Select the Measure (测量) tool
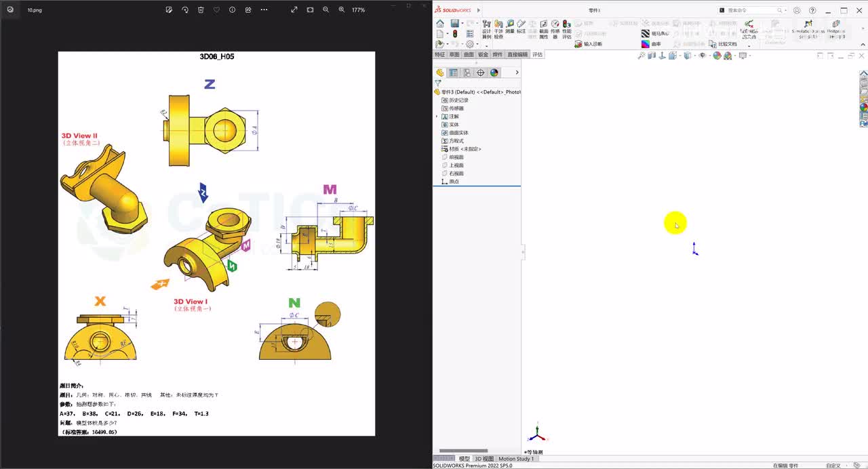The image size is (868, 469). click(x=510, y=27)
